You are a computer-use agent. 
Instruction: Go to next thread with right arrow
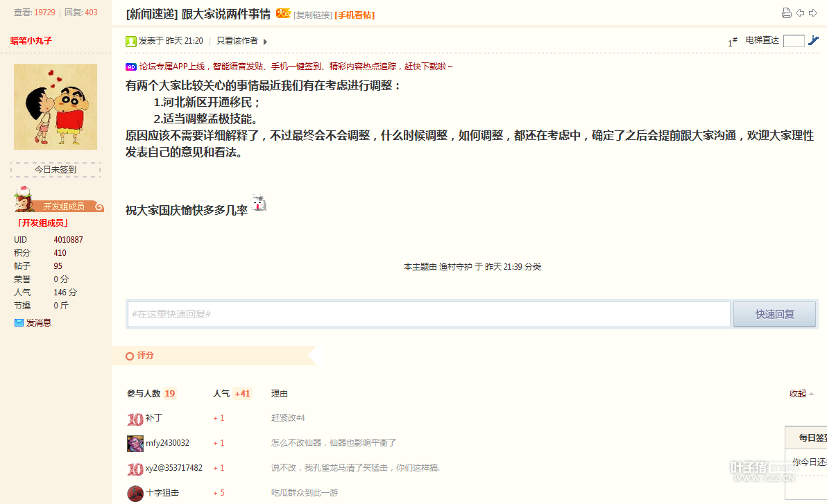[x=812, y=13]
